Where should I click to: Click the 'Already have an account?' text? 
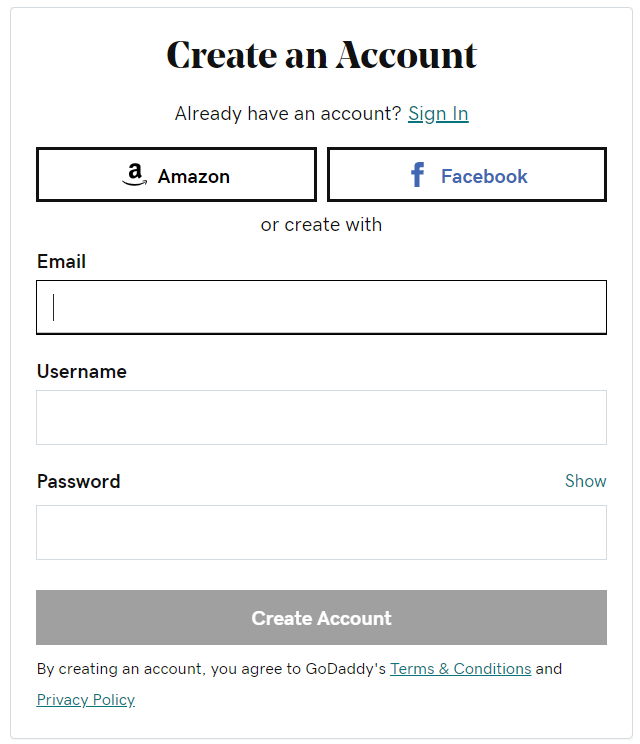click(x=288, y=114)
